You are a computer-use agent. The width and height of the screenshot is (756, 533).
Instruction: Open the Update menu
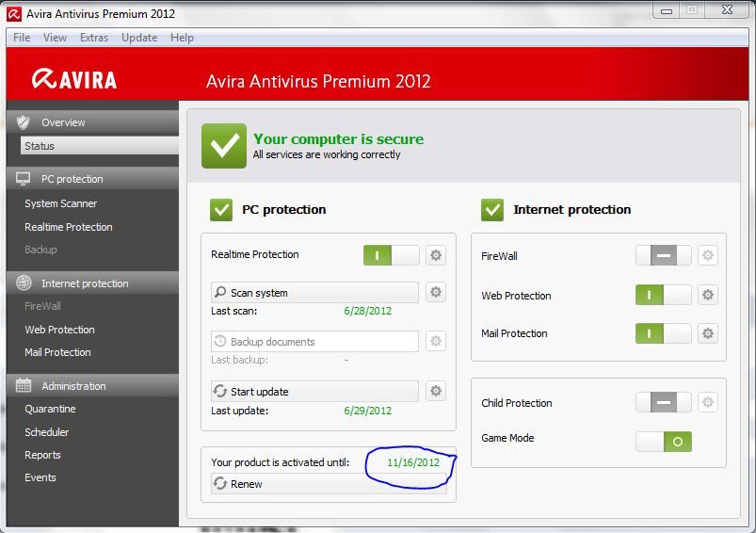[139, 38]
